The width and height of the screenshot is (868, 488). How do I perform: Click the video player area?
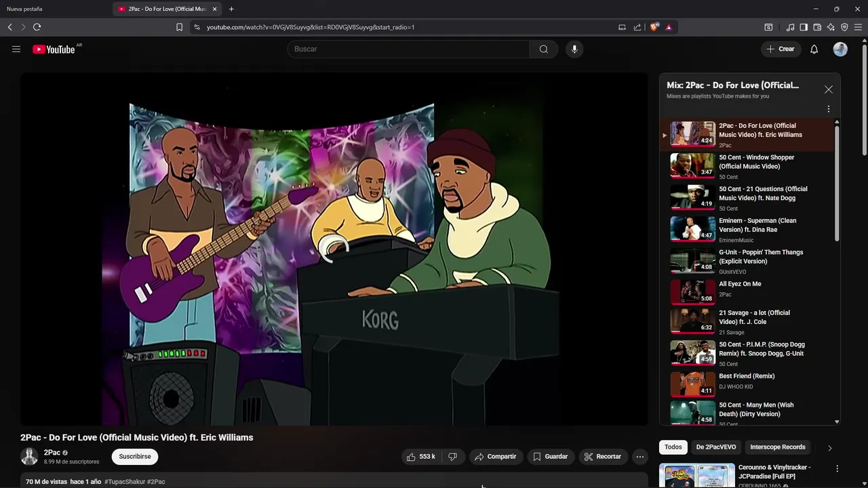click(x=334, y=249)
